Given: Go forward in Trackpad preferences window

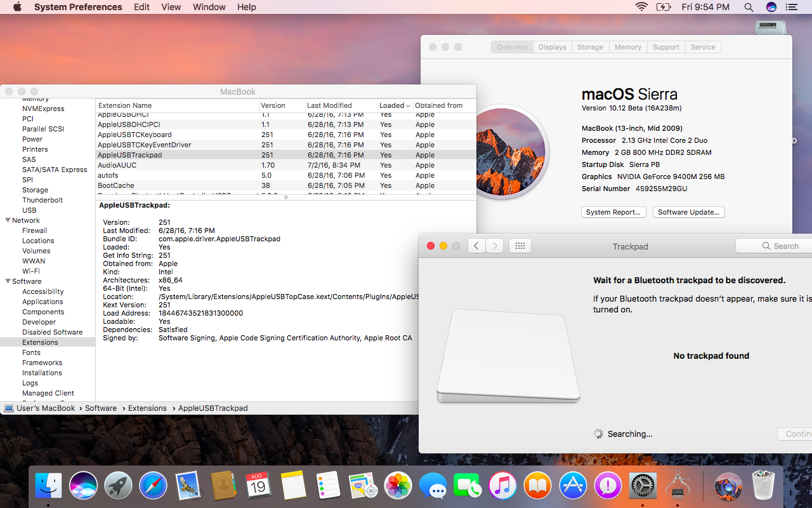Looking at the screenshot, I should tap(495, 246).
